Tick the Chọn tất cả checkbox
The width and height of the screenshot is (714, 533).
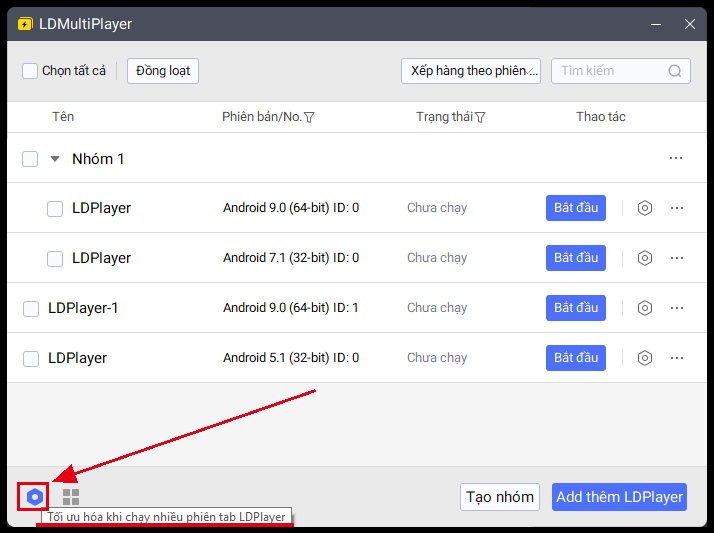(30, 71)
